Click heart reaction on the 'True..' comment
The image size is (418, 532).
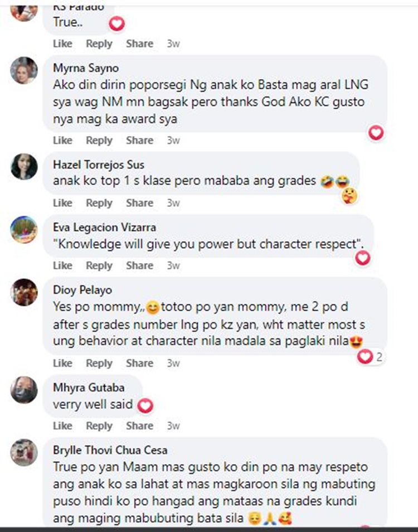[117, 24]
